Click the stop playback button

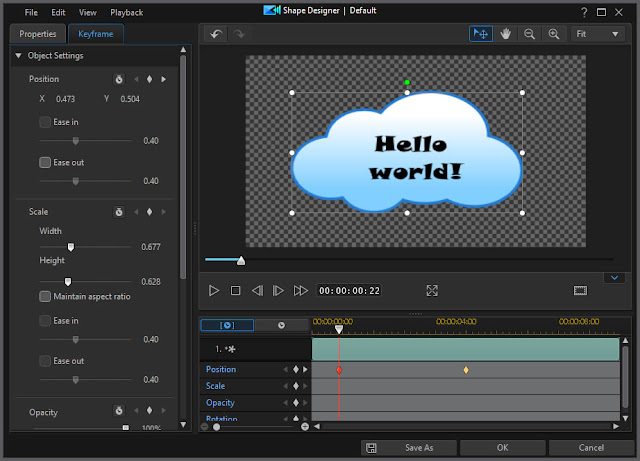(235, 290)
